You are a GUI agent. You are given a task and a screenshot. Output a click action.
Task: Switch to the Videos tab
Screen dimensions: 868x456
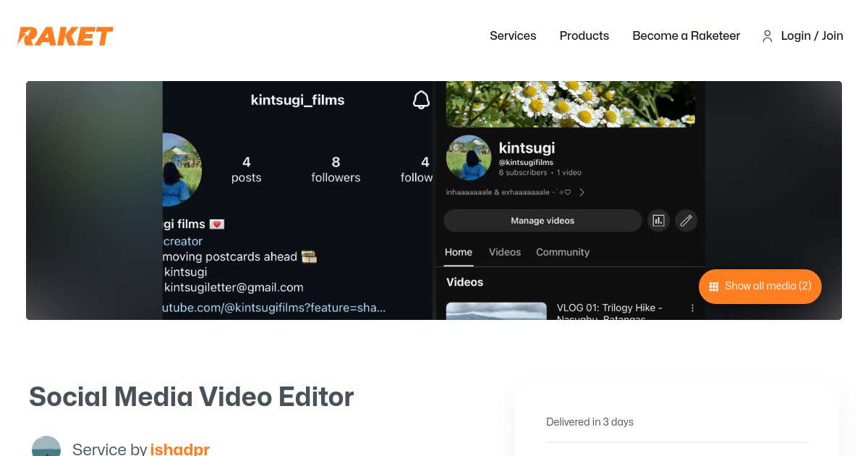pyautogui.click(x=504, y=252)
